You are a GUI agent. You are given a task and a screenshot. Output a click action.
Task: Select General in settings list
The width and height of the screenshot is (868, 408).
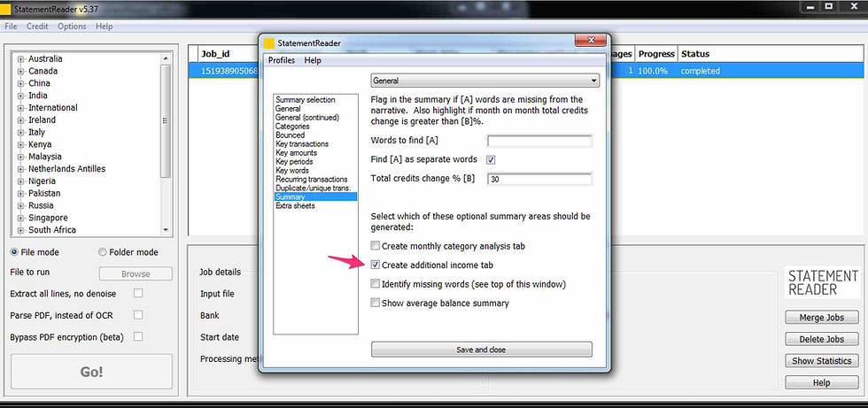pos(289,109)
